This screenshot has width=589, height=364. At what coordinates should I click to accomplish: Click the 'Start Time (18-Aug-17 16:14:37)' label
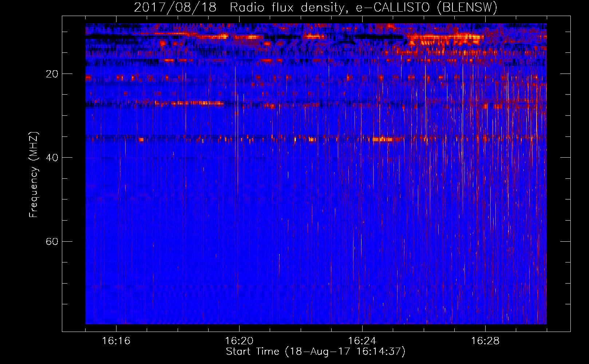tap(316, 352)
